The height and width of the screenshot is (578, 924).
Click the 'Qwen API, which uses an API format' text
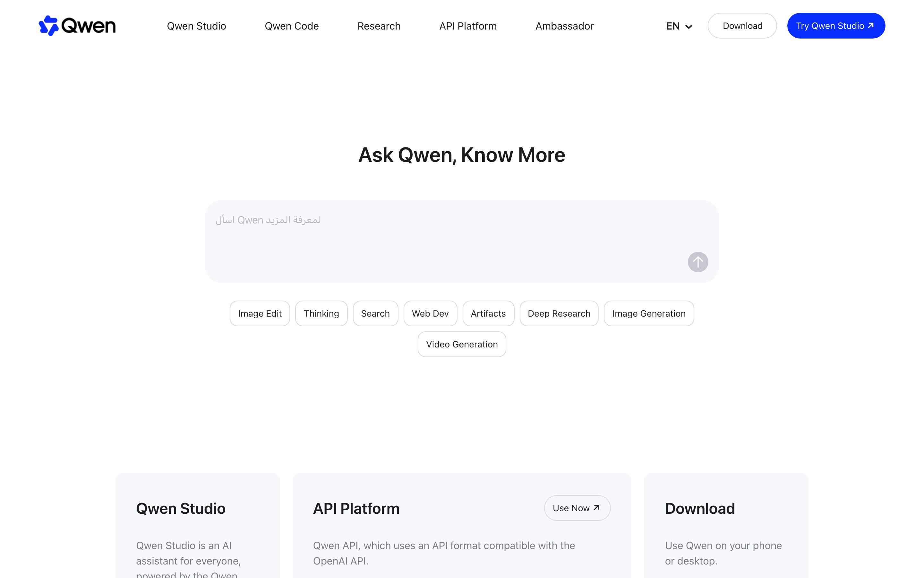[444, 553]
